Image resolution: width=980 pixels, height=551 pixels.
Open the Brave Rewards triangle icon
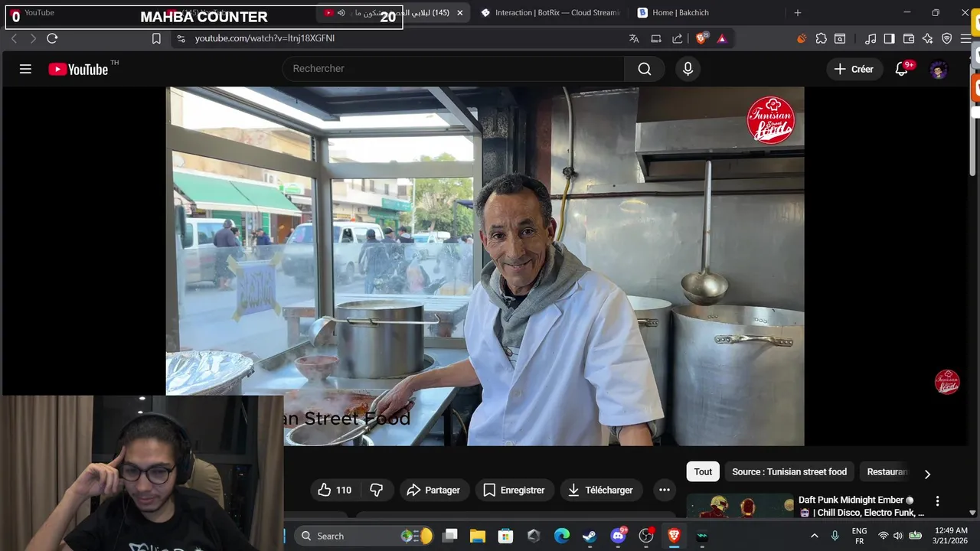[722, 38]
